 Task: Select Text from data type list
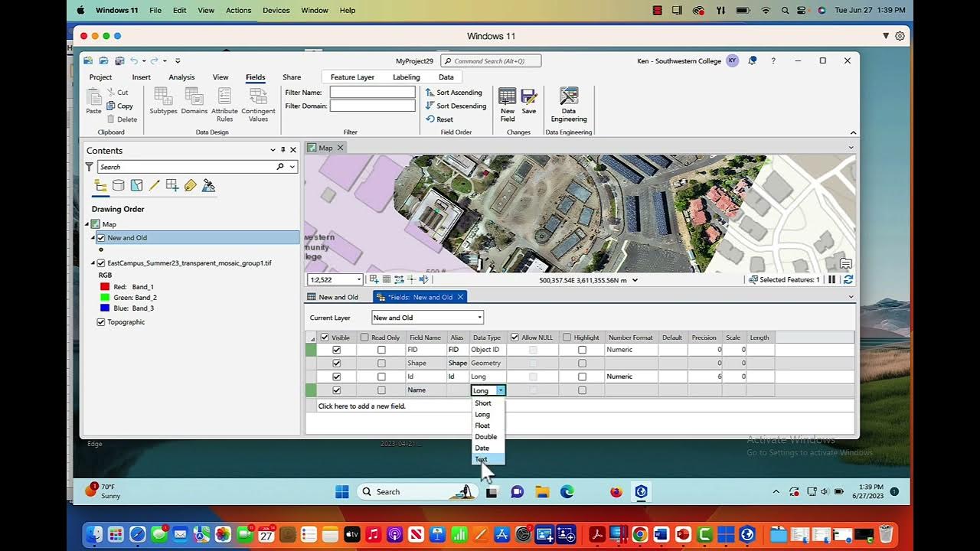tap(488, 459)
